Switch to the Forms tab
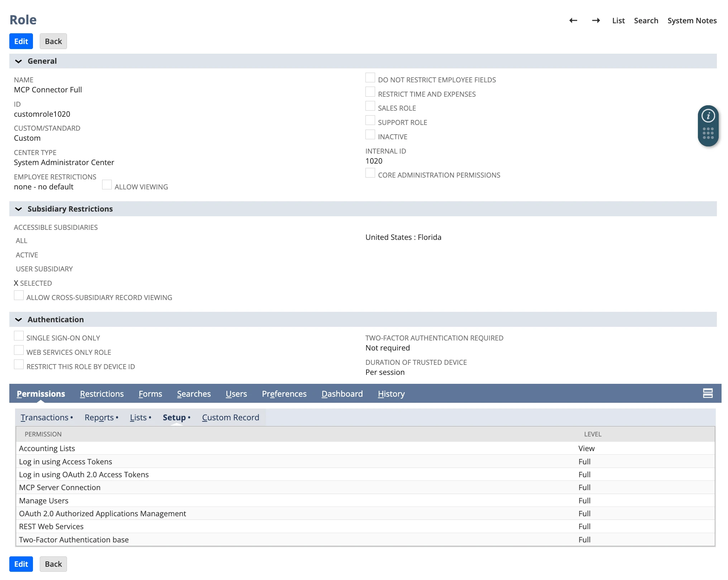 (150, 394)
